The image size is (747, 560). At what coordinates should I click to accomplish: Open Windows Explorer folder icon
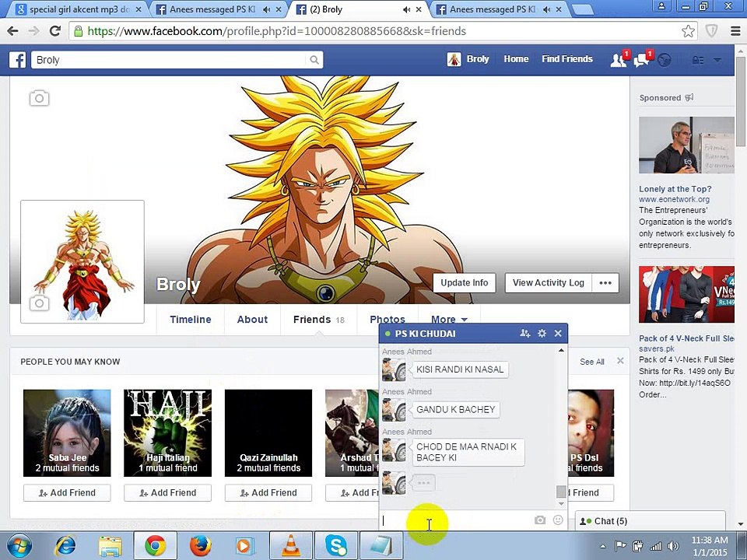point(110,546)
